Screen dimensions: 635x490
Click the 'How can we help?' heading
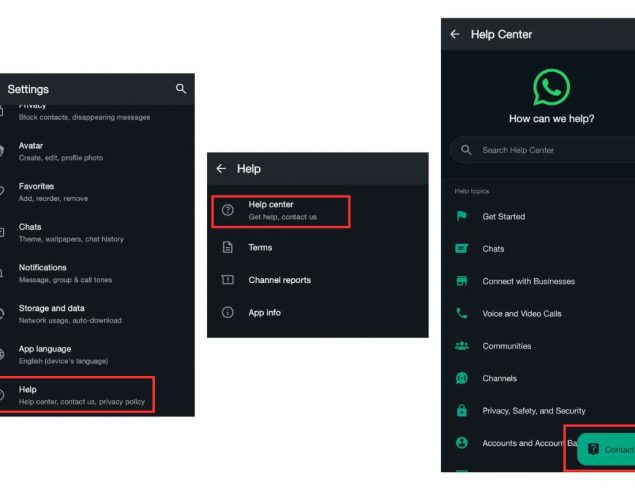[x=551, y=119]
